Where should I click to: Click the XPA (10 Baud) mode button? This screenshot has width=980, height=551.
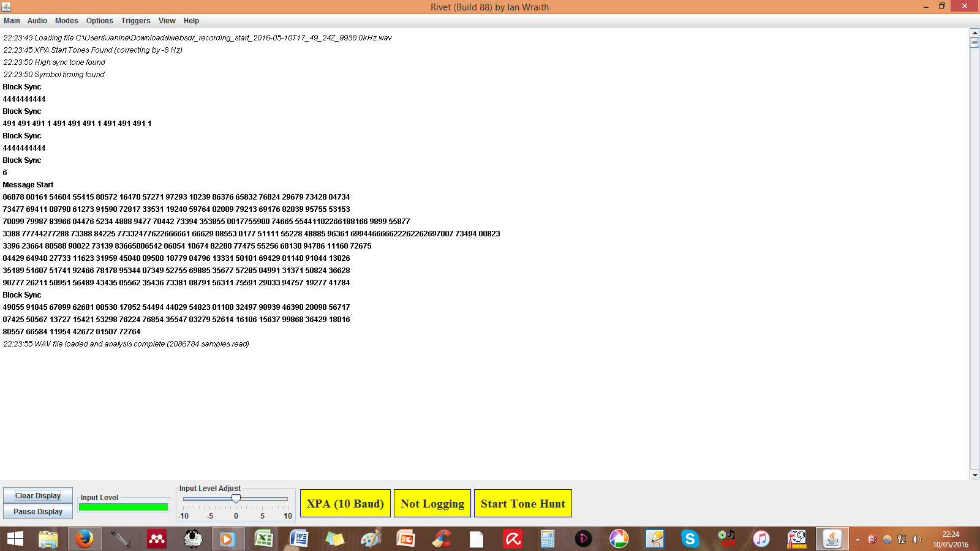pyautogui.click(x=345, y=503)
